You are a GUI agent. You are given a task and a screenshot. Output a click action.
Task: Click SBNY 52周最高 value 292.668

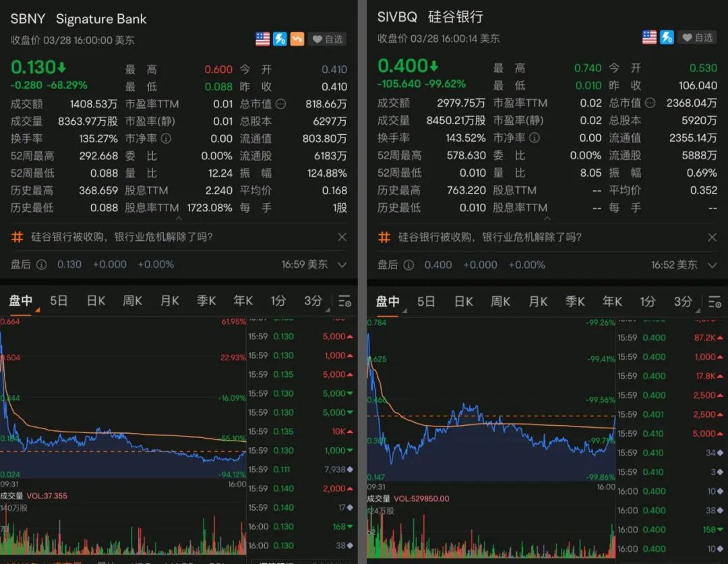[x=98, y=156]
